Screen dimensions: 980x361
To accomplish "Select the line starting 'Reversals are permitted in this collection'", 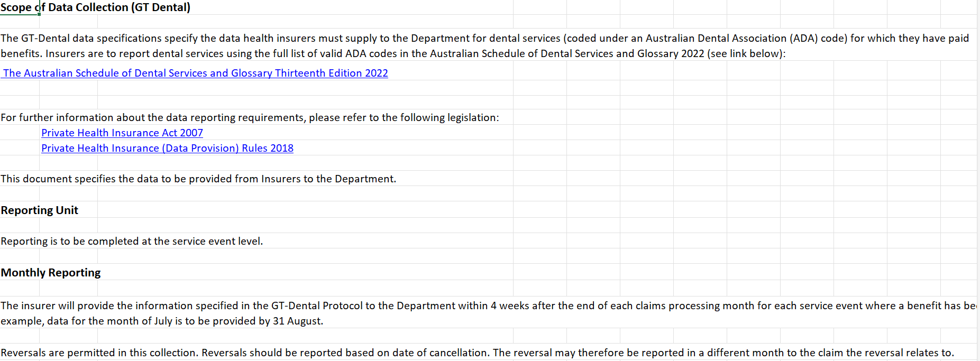I will pyautogui.click(x=478, y=353).
